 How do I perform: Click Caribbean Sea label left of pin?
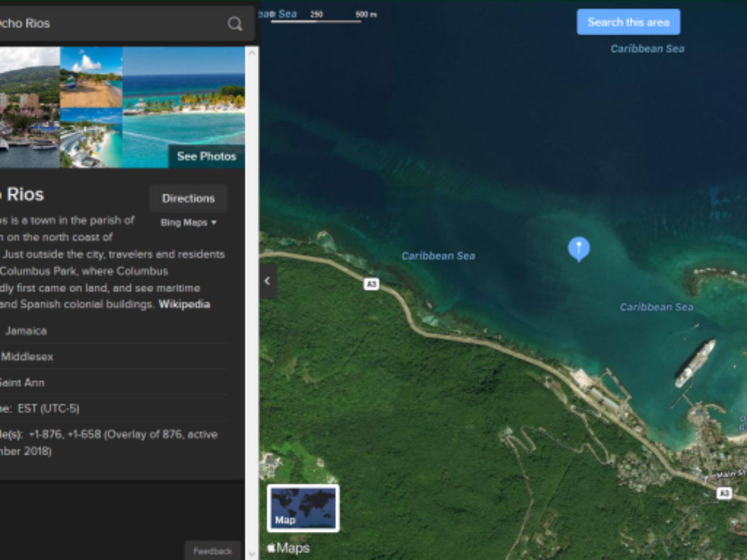click(438, 256)
